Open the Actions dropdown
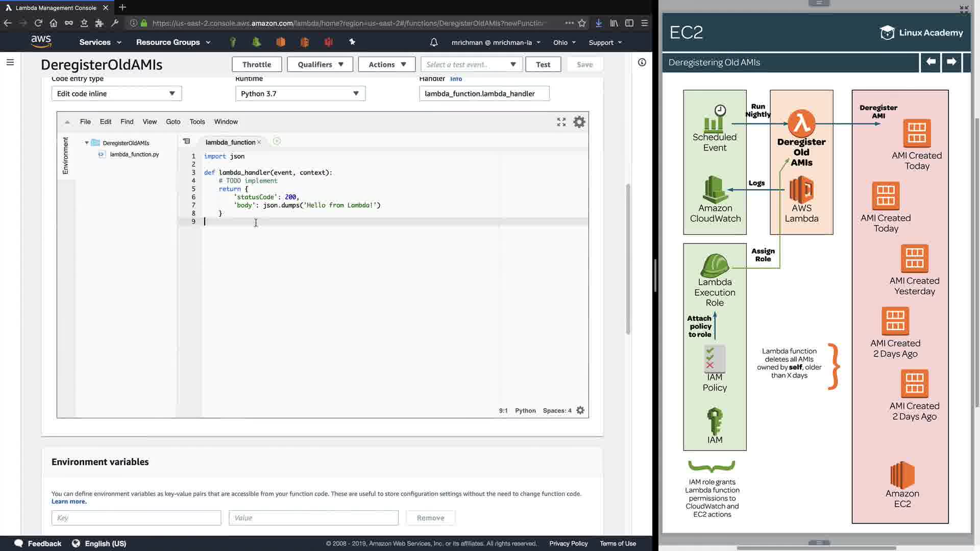980x551 pixels. point(387,65)
